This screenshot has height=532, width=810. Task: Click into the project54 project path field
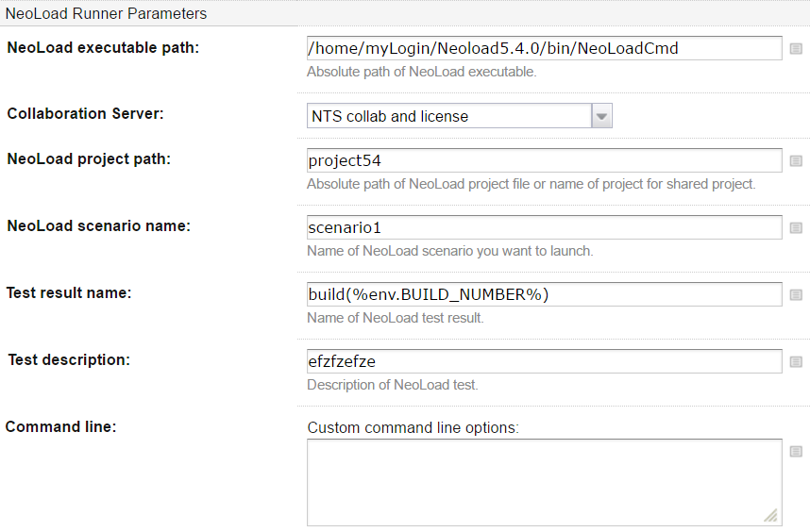click(544, 160)
